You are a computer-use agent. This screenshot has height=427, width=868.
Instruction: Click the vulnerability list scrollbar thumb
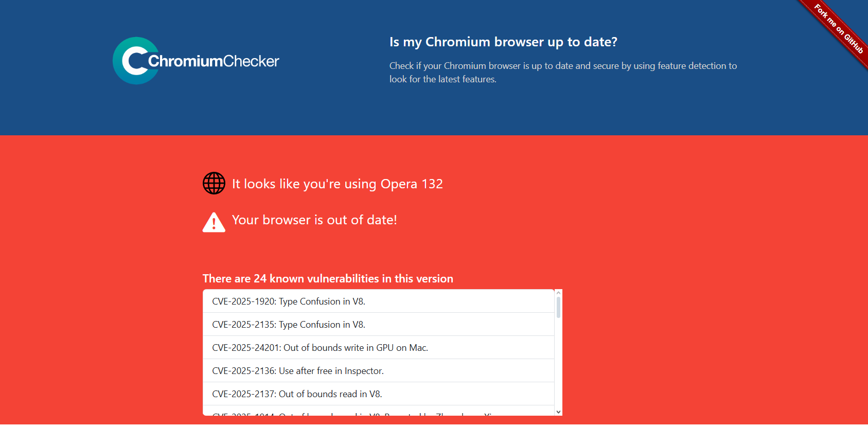click(x=558, y=307)
